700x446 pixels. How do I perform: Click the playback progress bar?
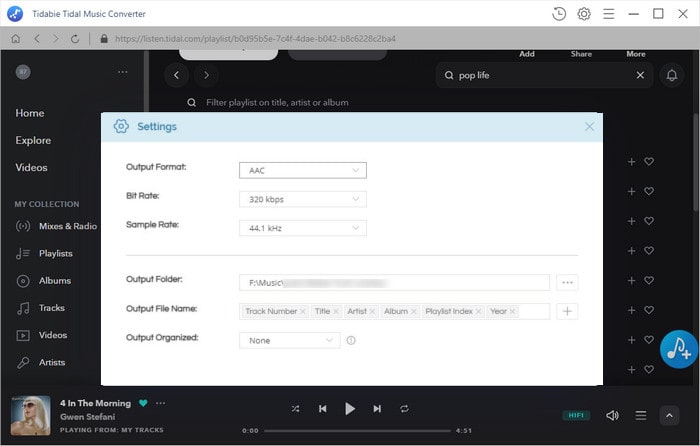357,431
